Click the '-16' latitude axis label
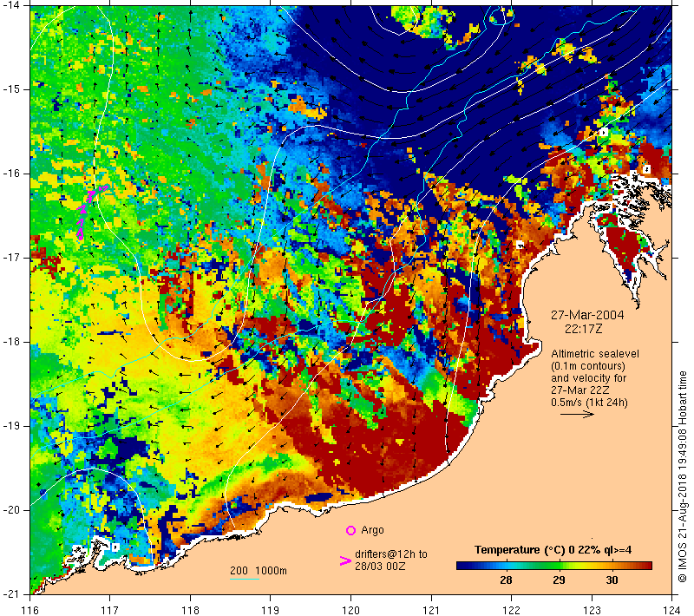Screen dimensions: 694x616 10,174
